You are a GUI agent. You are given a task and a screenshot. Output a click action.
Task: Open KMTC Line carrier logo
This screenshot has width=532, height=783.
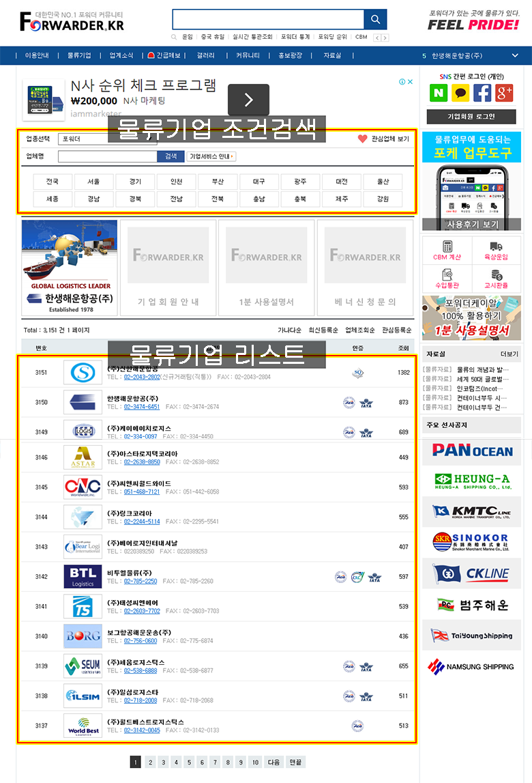(x=471, y=512)
